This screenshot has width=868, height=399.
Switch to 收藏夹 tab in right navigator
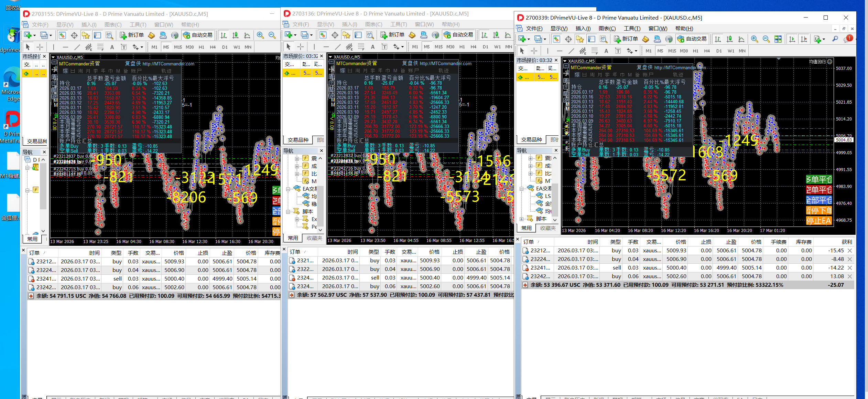click(x=547, y=228)
